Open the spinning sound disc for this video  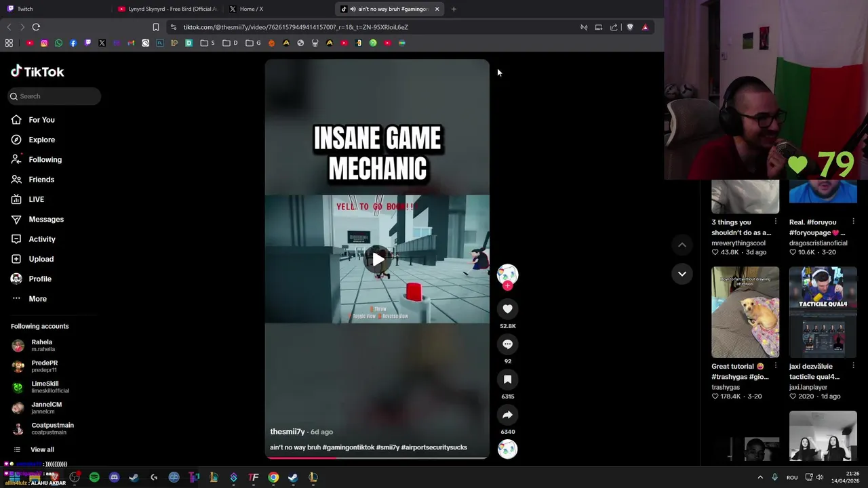(x=507, y=449)
